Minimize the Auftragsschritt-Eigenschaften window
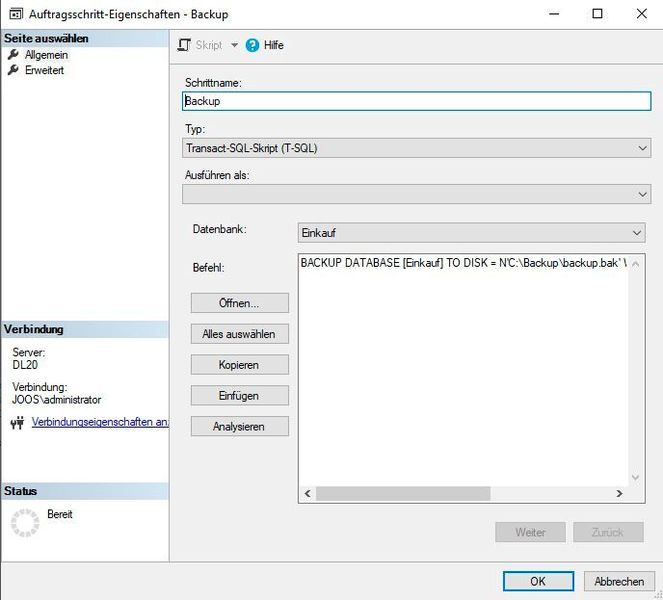The width and height of the screenshot is (663, 600). [554, 14]
